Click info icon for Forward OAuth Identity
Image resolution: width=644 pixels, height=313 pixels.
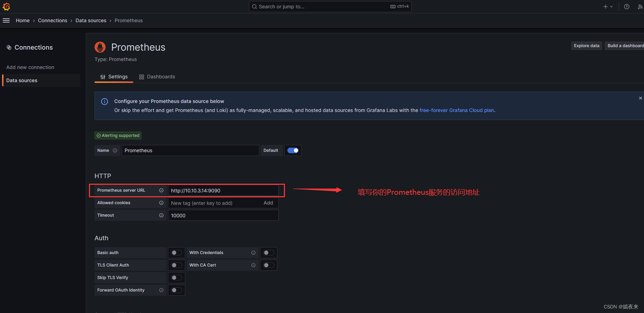tap(161, 290)
